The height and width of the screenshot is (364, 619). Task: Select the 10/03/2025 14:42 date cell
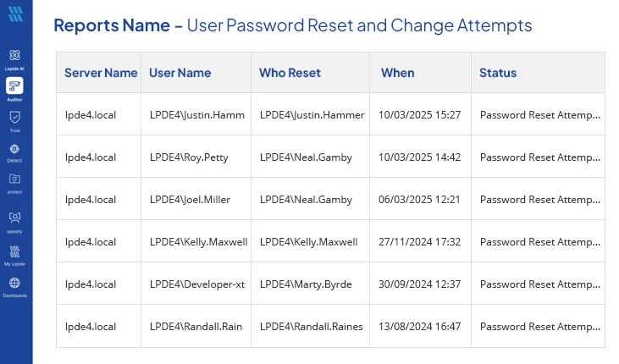[420, 157]
